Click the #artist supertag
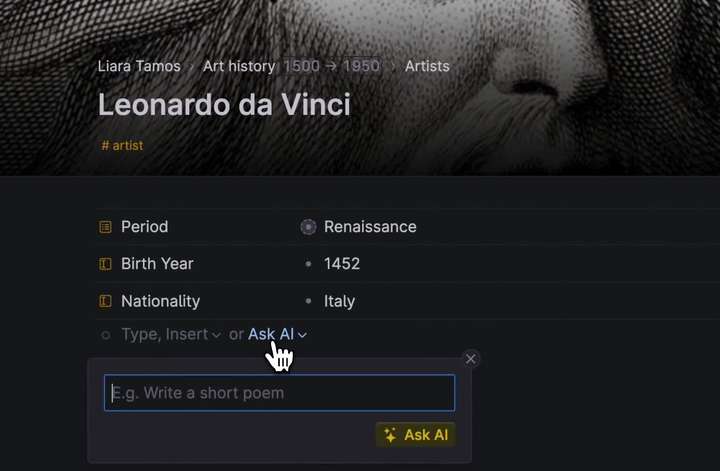This screenshot has width=720, height=471. [x=123, y=145]
